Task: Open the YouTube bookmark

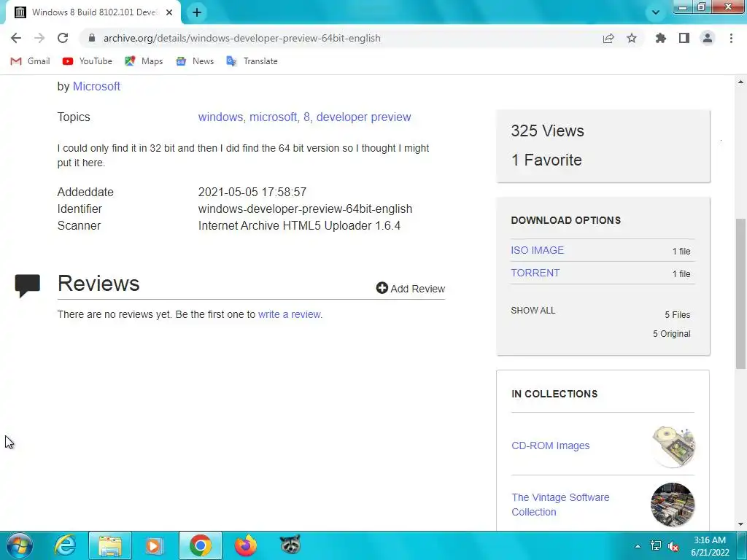Action: click(88, 61)
